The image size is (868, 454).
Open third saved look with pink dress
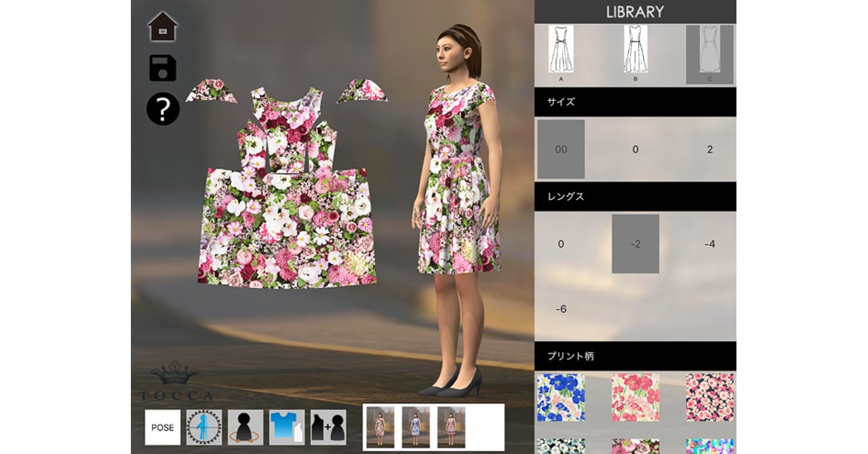(x=451, y=427)
